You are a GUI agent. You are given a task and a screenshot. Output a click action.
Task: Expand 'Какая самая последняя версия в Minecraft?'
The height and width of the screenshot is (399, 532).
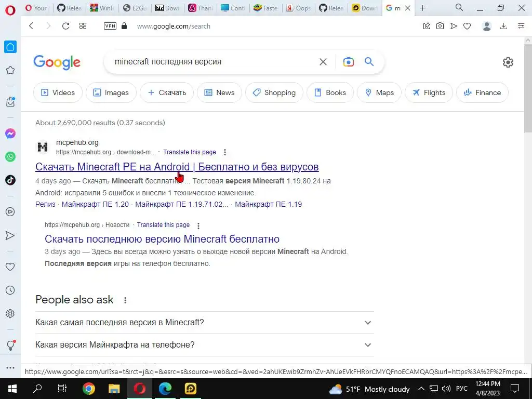click(205, 322)
